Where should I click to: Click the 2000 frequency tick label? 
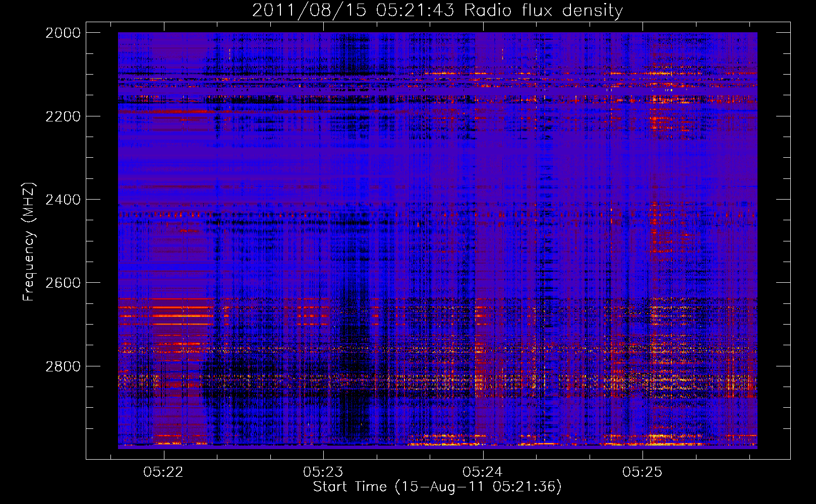(63, 33)
